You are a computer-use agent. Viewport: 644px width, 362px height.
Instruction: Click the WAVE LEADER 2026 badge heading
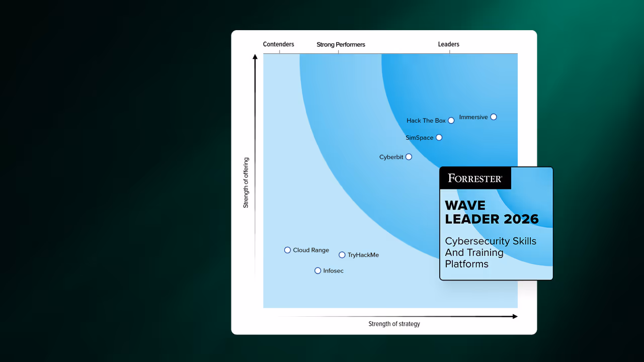tap(492, 212)
